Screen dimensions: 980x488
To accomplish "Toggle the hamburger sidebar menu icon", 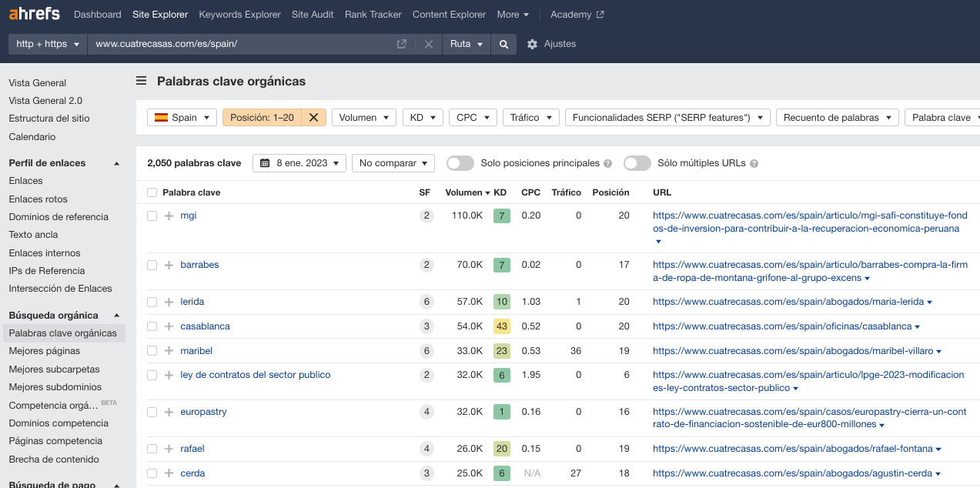I will pyautogui.click(x=142, y=81).
